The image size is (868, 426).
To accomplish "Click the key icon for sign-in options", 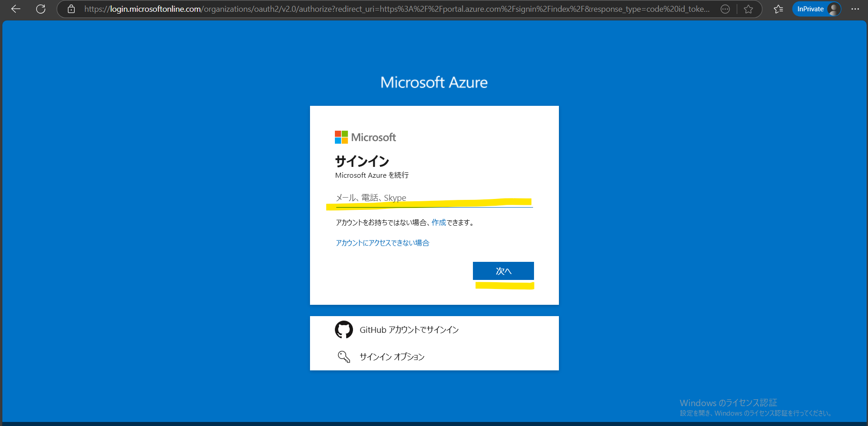I will [x=343, y=357].
